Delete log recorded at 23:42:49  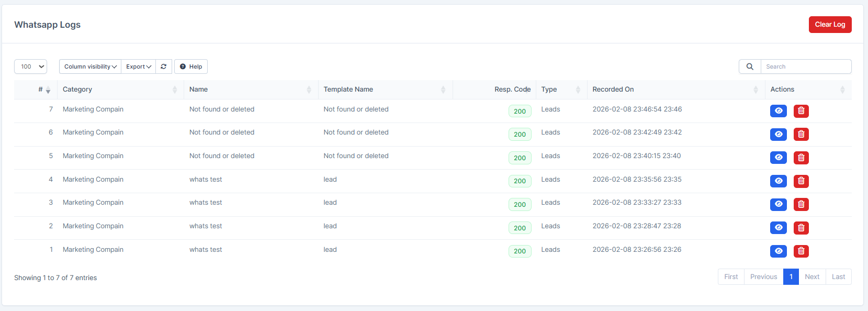[801, 135]
